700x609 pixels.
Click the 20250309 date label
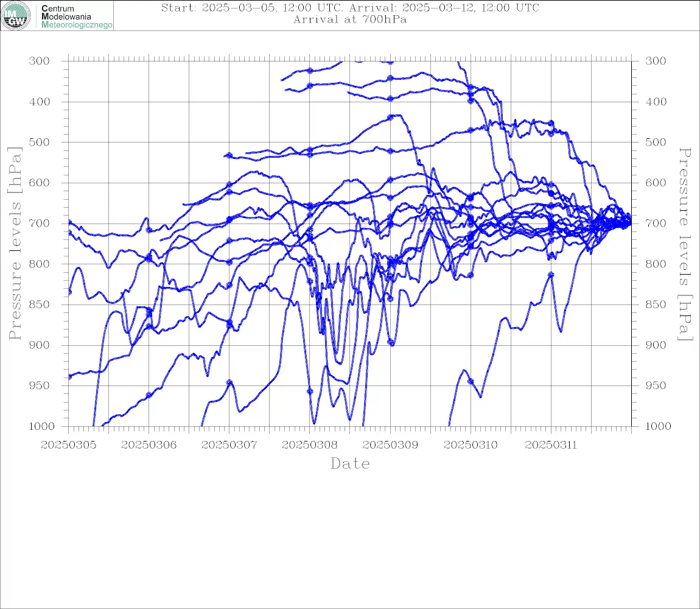(390, 445)
